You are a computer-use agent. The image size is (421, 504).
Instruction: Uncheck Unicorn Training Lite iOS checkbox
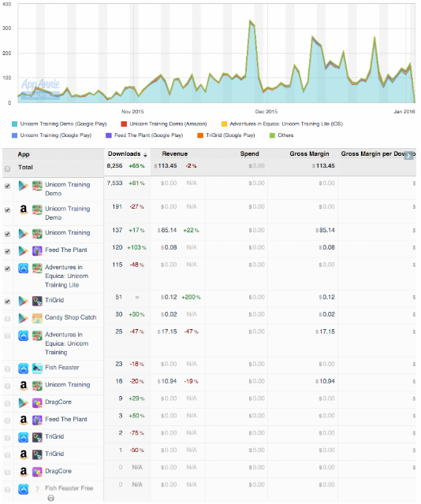[x=7, y=269]
